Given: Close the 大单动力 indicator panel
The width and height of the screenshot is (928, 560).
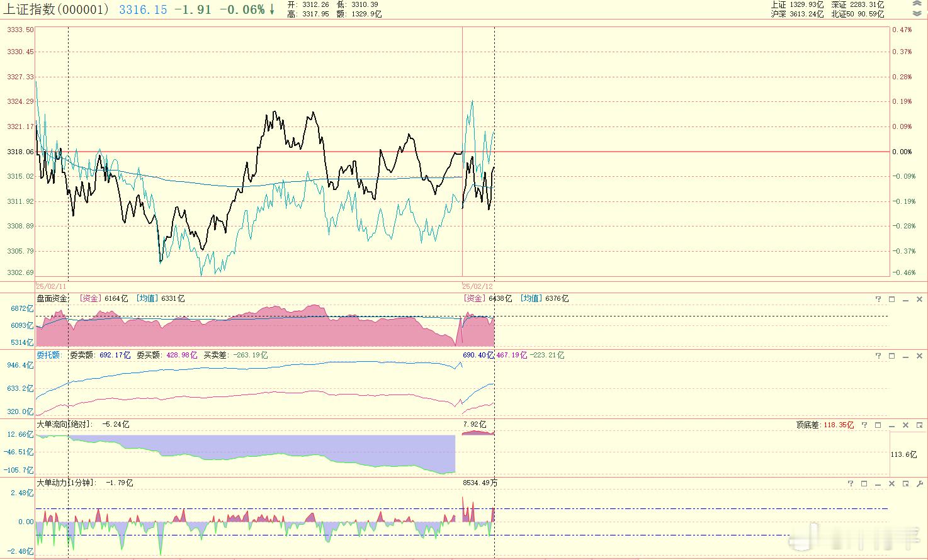Looking at the screenshot, I should (892, 483).
